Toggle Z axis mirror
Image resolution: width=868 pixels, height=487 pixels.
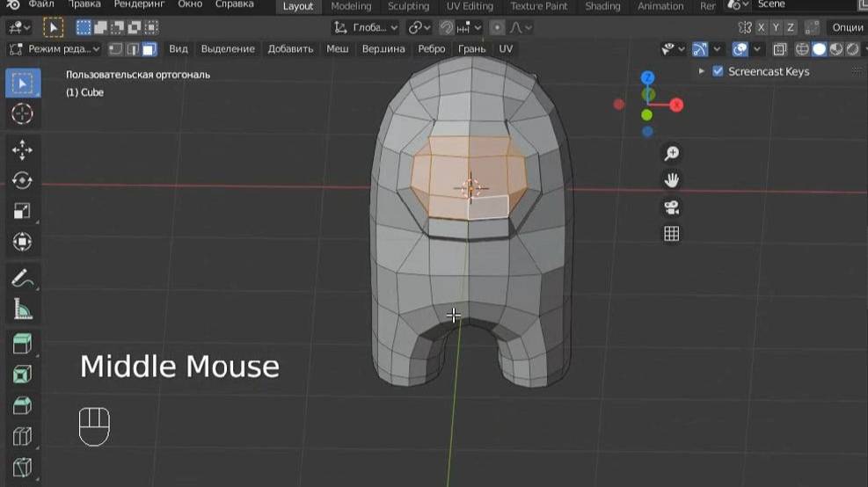[x=791, y=27]
